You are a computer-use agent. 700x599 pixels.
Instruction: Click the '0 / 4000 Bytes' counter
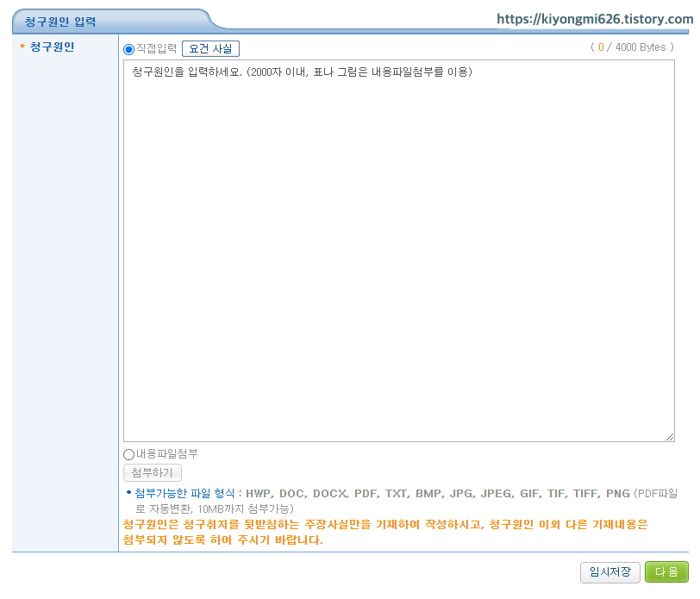click(632, 47)
